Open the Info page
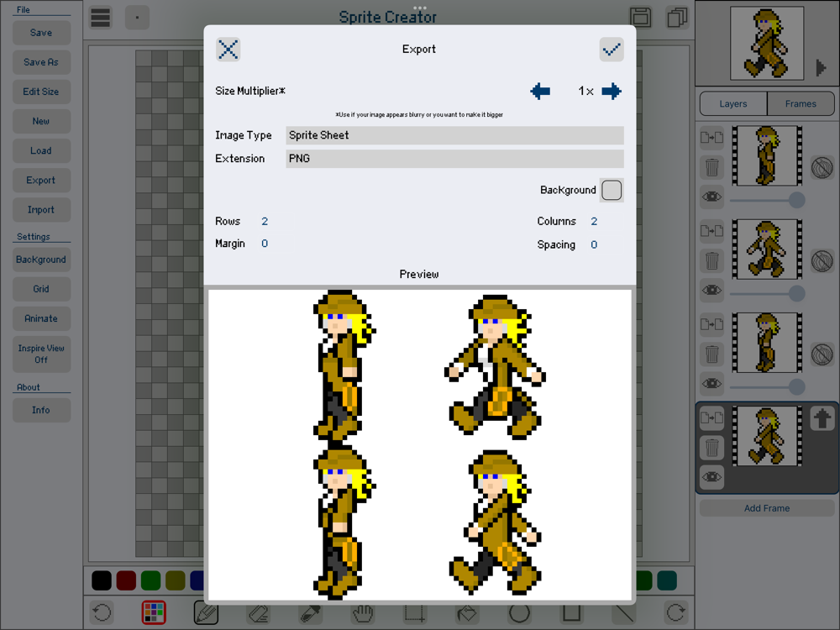 [41, 410]
